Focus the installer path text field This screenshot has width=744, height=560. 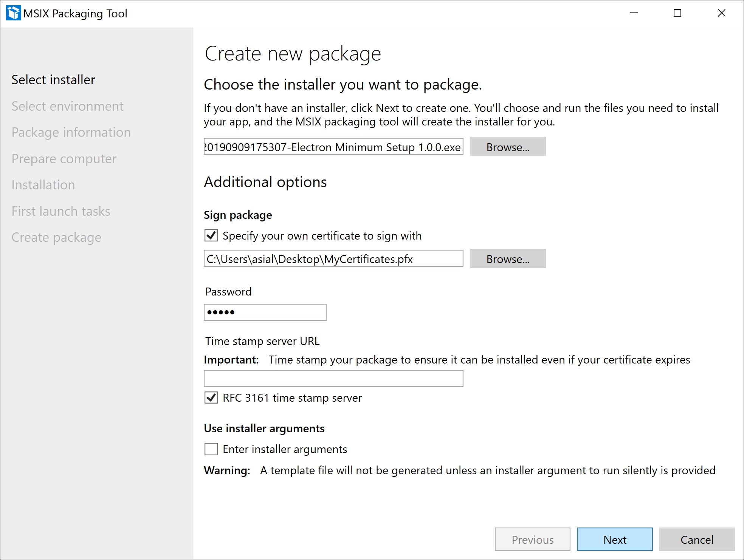click(333, 147)
